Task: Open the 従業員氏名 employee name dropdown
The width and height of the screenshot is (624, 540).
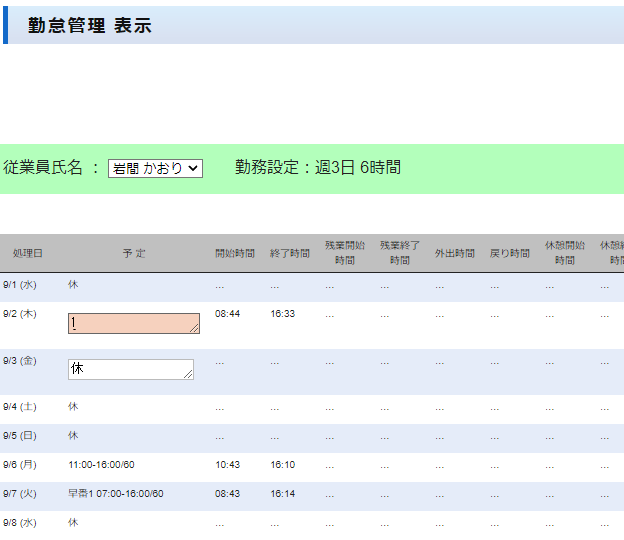Action: (x=155, y=169)
